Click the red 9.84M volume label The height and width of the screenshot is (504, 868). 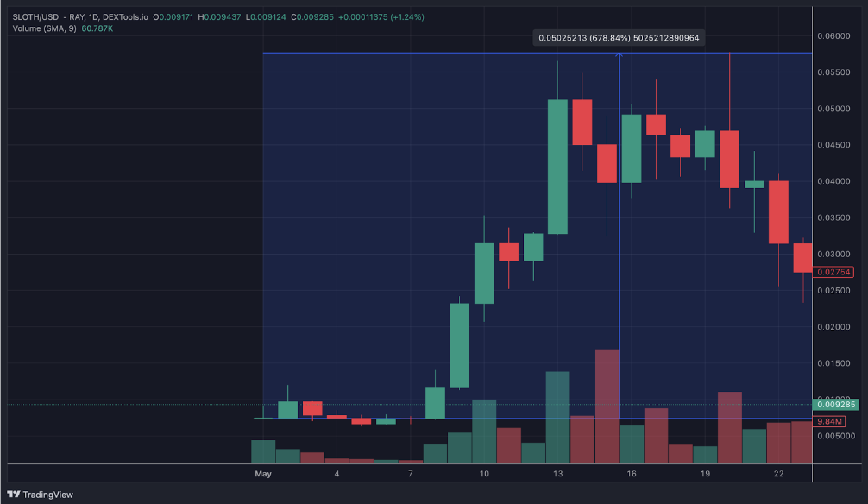[829, 421]
